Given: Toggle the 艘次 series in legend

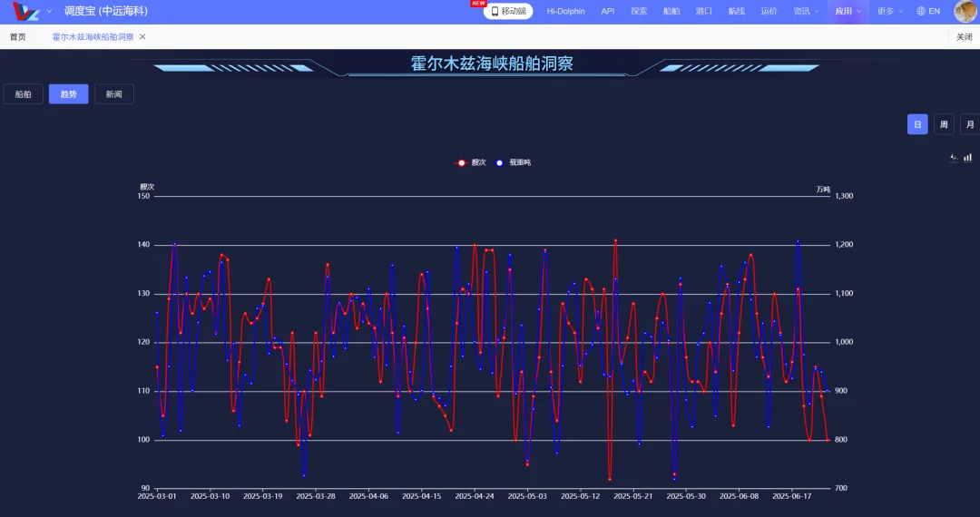Looking at the screenshot, I should click(470, 162).
